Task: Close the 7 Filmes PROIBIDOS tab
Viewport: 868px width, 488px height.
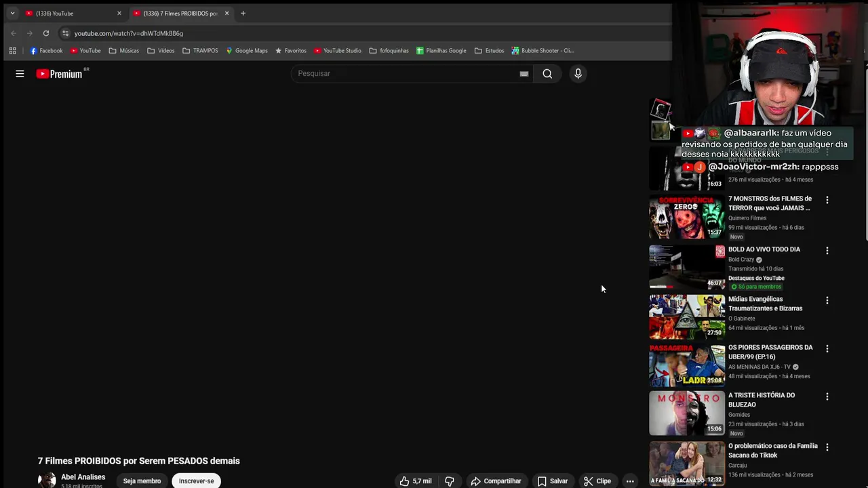Action: click(x=226, y=14)
